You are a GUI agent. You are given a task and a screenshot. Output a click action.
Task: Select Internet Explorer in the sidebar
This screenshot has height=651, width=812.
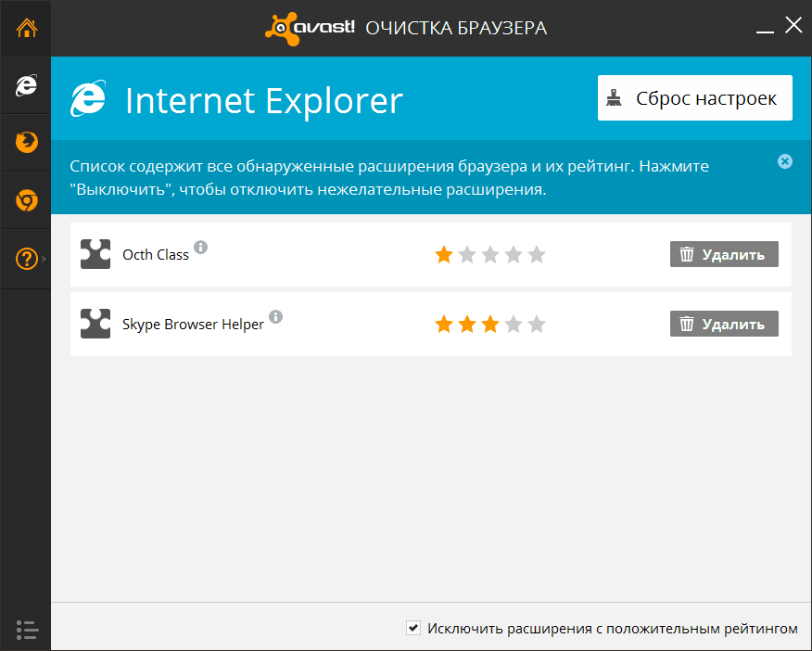(26, 85)
